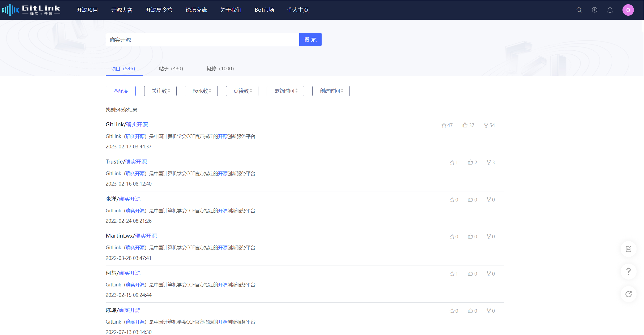The width and height of the screenshot is (644, 335).
Task: Click timestamp 2022-02-24 08:21:26
Action: pyautogui.click(x=129, y=221)
